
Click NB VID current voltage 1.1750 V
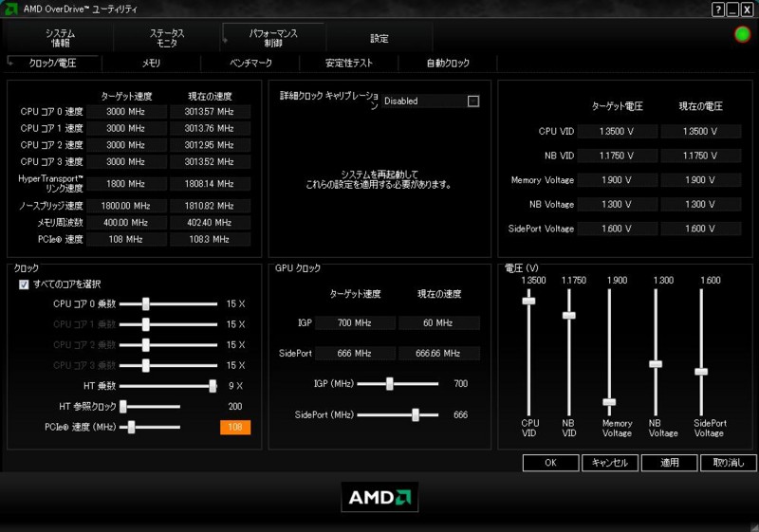tap(701, 156)
